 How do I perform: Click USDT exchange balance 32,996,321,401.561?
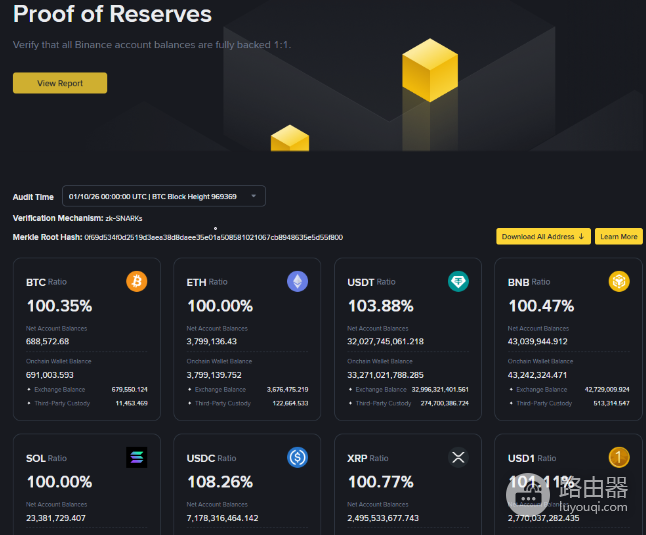(x=440, y=390)
